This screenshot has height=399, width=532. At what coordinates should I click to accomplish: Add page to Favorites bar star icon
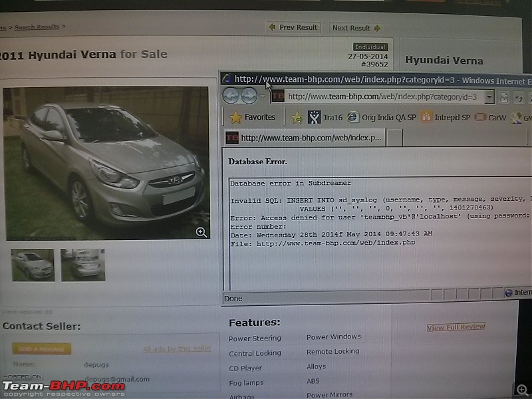click(x=297, y=118)
